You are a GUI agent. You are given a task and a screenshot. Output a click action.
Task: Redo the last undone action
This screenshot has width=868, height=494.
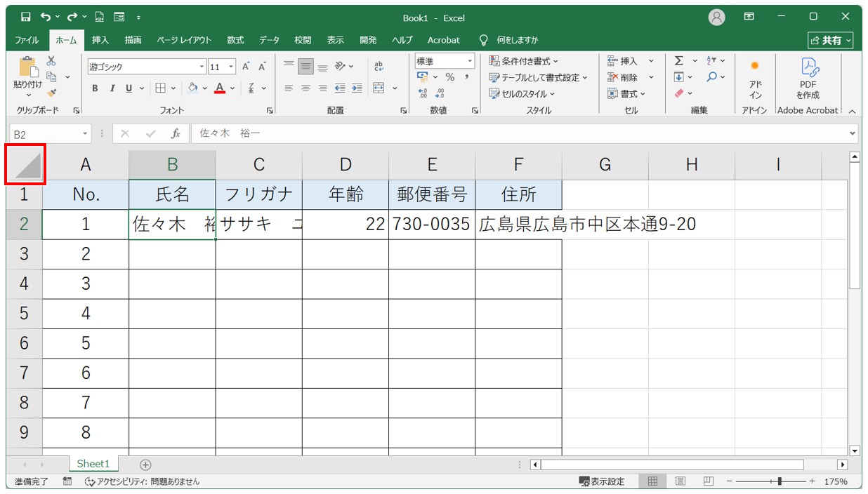tap(72, 17)
